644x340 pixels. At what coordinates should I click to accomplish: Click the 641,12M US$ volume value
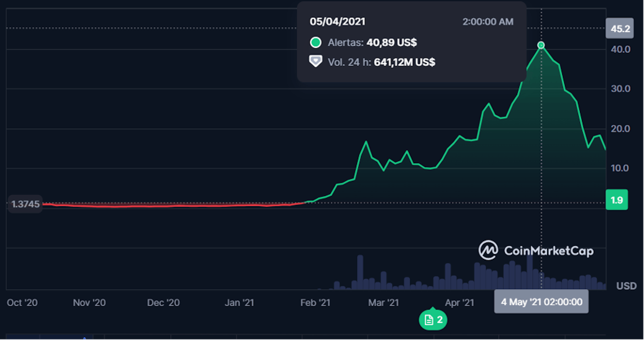(404, 62)
